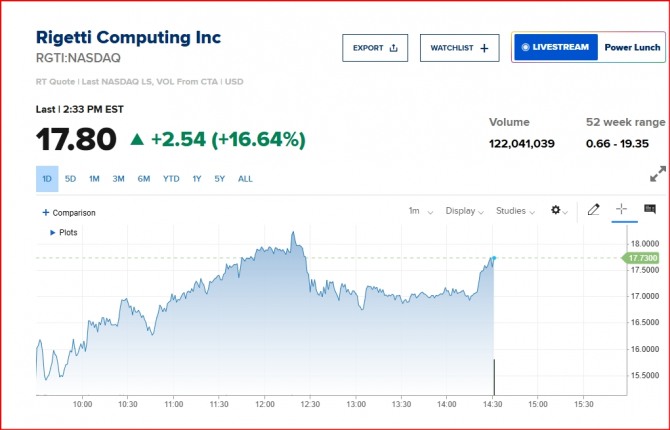
Task: Click the Export share icon
Action: [x=393, y=47]
